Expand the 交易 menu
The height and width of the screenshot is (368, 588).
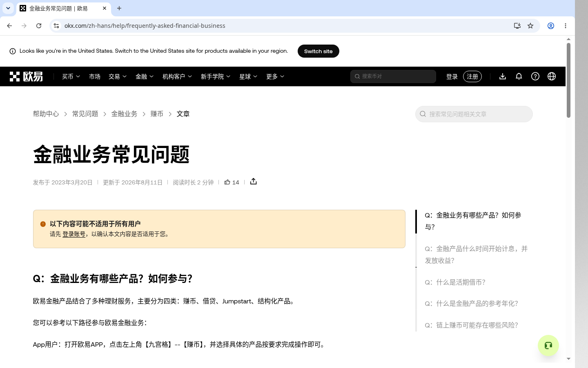click(118, 76)
